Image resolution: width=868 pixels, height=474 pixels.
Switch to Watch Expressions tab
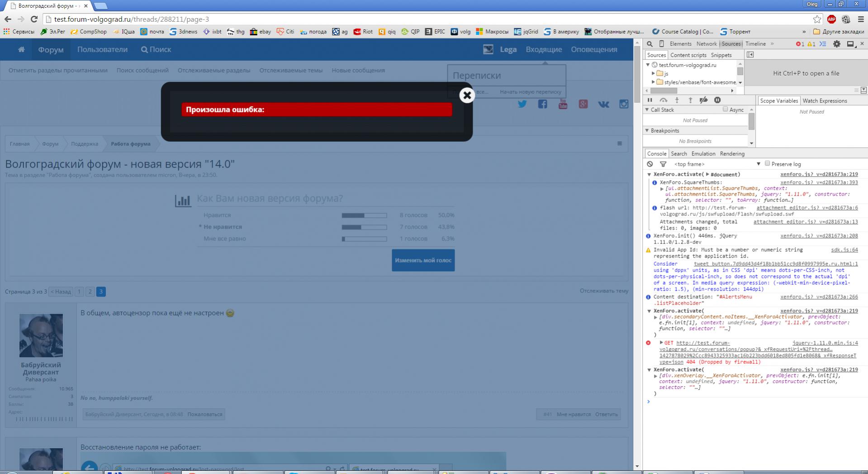click(824, 101)
